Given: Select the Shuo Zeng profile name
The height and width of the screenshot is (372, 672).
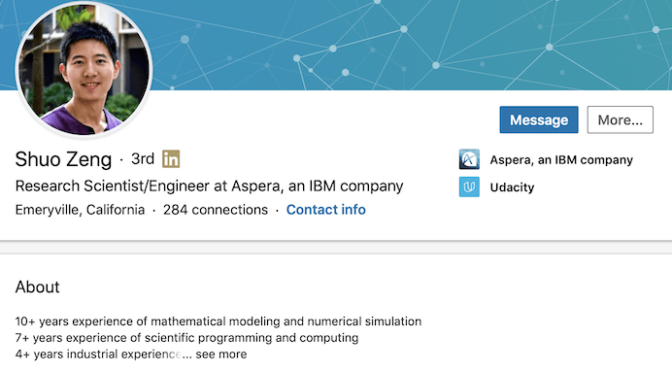Looking at the screenshot, I should point(63,159).
